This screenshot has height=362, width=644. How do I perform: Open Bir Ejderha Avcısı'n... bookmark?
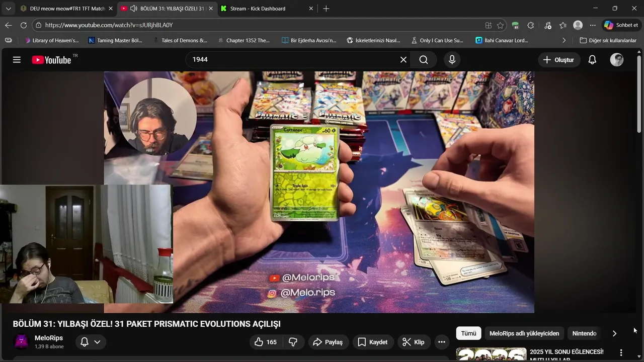[309, 40]
